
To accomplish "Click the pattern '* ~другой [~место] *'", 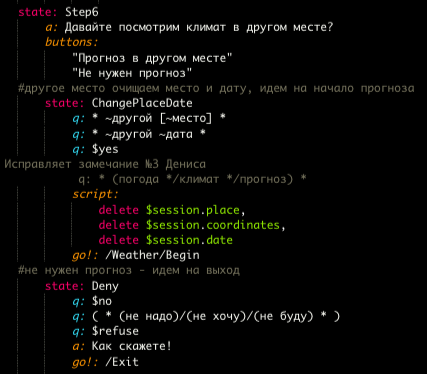I will 159,118.
